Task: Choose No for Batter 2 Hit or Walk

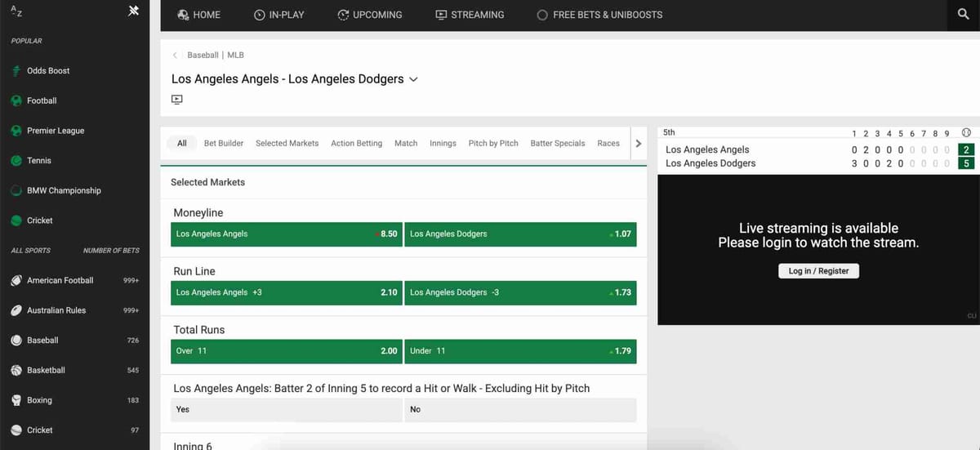Action: (x=520, y=410)
